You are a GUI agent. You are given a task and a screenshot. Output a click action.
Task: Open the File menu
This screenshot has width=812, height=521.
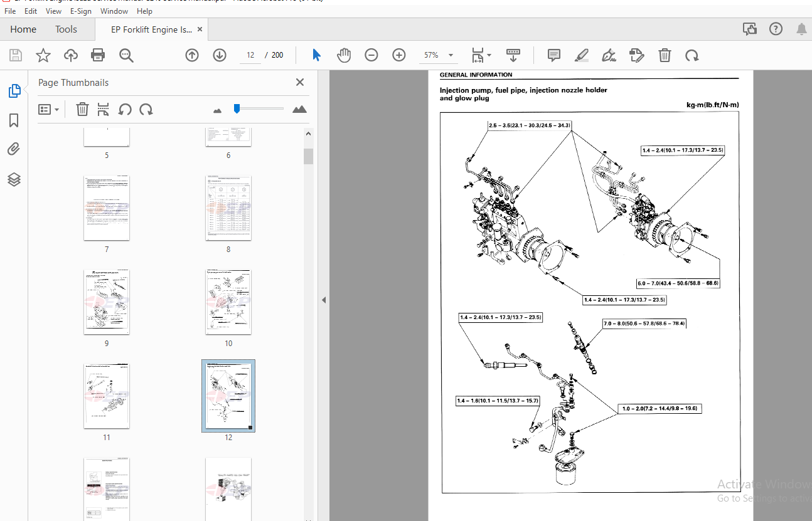click(x=10, y=11)
